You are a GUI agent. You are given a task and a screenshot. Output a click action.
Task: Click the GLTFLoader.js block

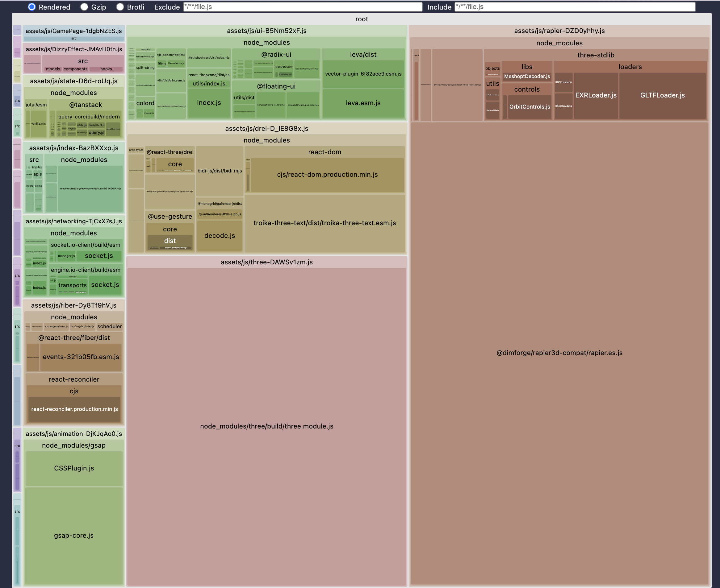662,96
